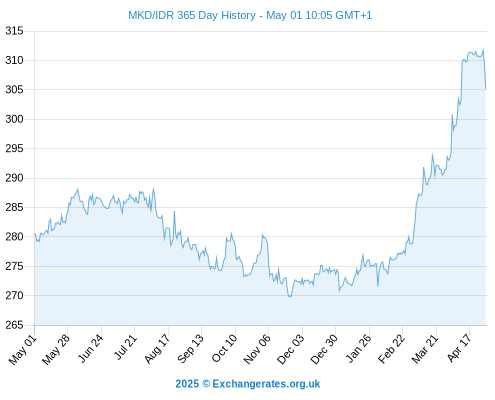The width and height of the screenshot is (495, 400).
Task: Select the Dec 30 x-axis date label
Action: [324, 349]
